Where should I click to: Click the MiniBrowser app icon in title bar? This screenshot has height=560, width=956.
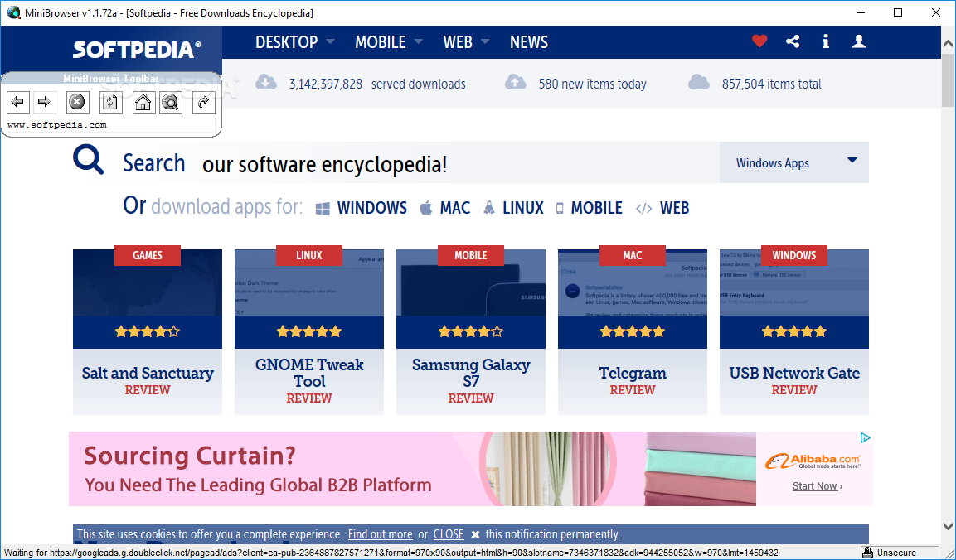13,12
